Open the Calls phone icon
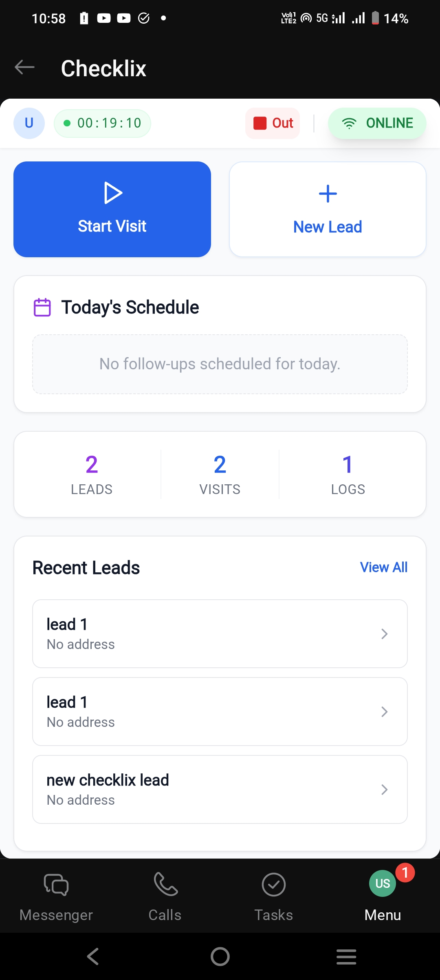 [x=165, y=884]
